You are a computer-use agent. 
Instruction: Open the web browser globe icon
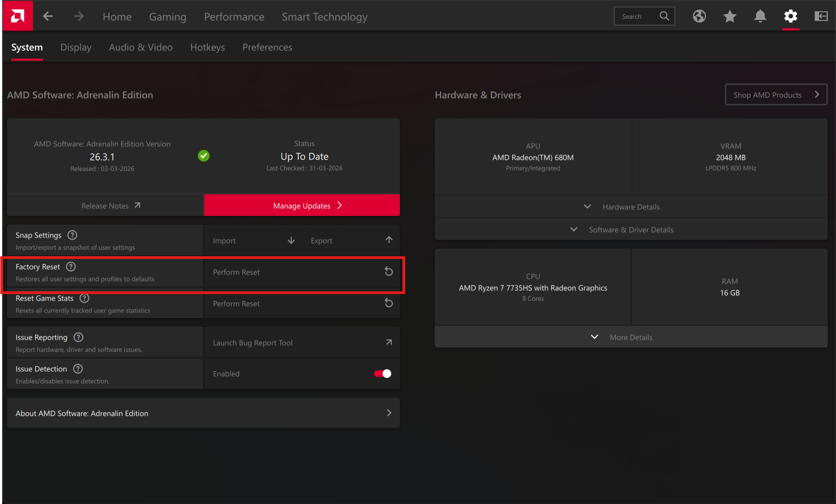point(699,17)
